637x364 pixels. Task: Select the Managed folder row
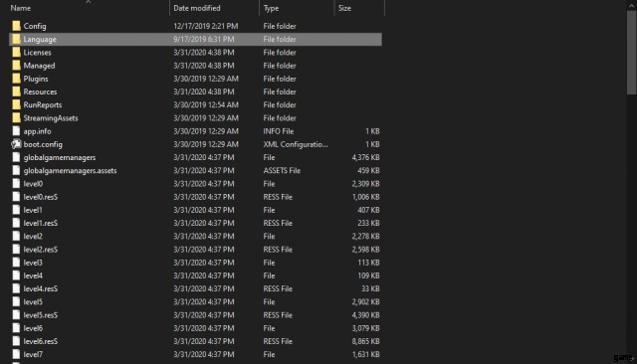point(195,66)
